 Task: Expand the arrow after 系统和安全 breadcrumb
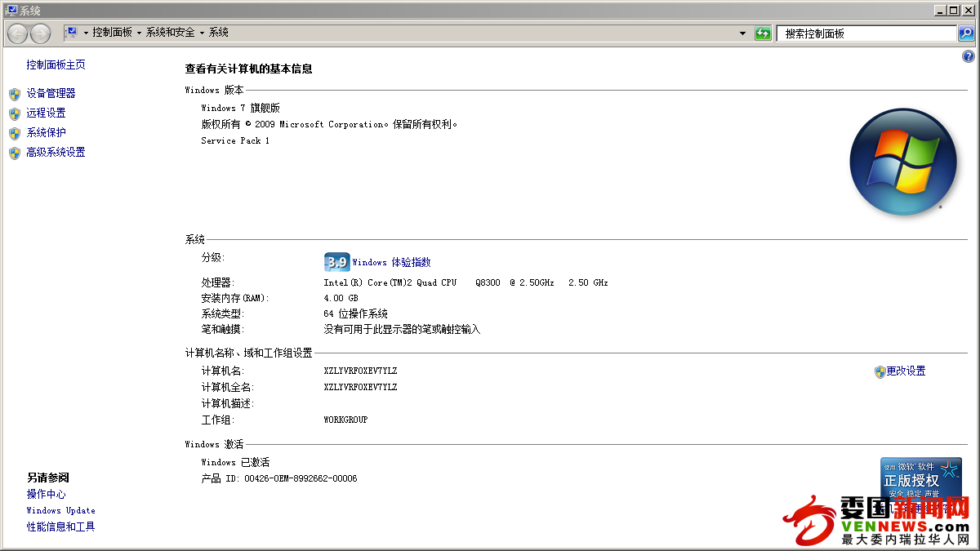click(x=202, y=33)
